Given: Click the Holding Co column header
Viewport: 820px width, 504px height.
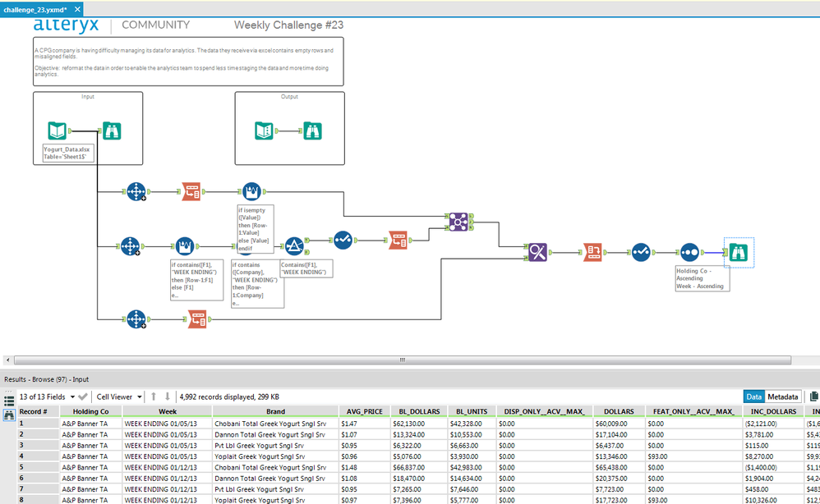Looking at the screenshot, I should pyautogui.click(x=90, y=411).
